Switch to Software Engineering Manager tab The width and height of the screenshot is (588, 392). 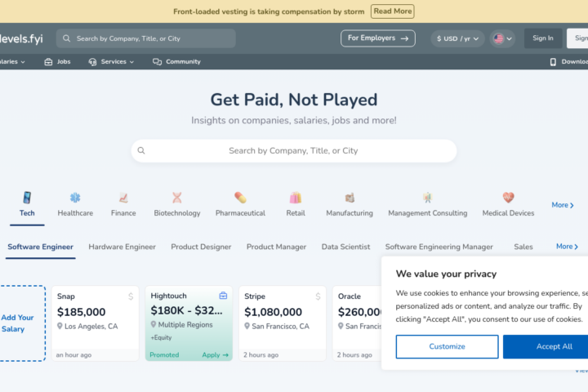click(x=439, y=247)
